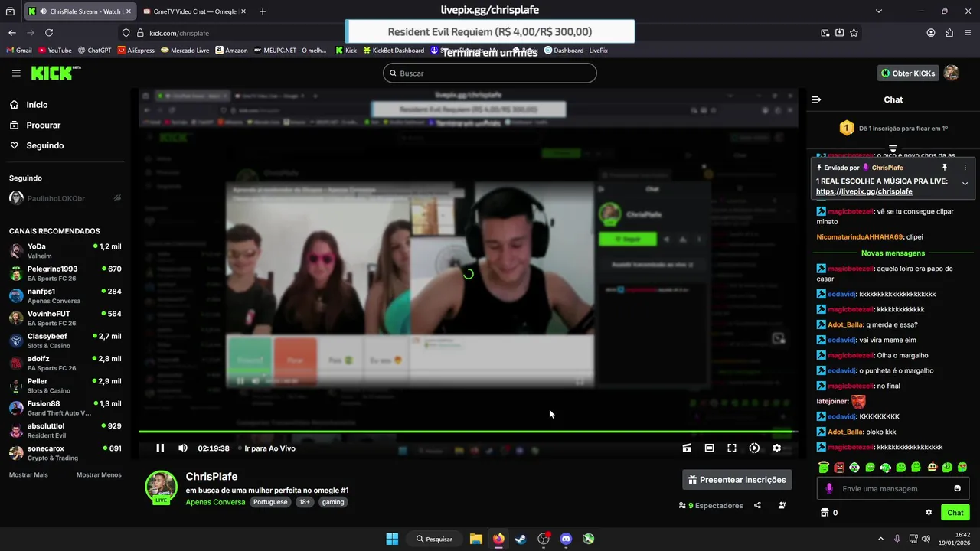980x551 pixels.
Task: Click the 'Apenas Conversa' category link
Action: point(215,502)
